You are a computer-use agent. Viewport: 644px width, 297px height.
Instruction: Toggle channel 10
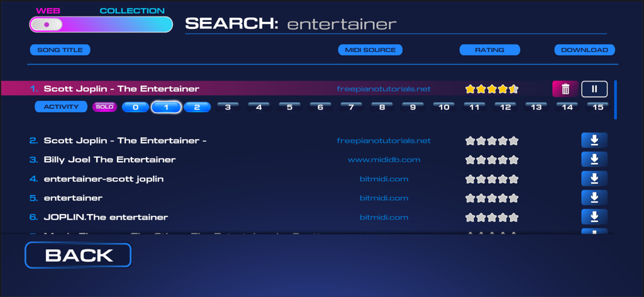pyautogui.click(x=443, y=107)
